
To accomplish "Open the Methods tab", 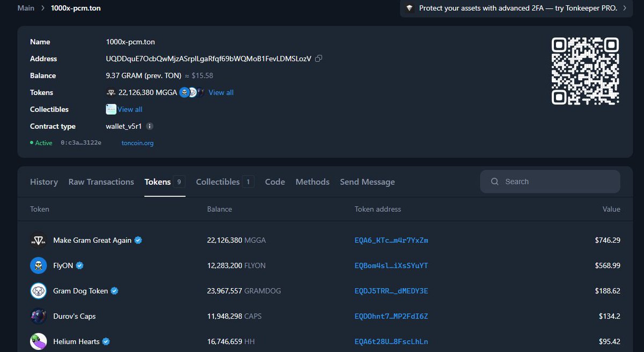I will tap(312, 182).
